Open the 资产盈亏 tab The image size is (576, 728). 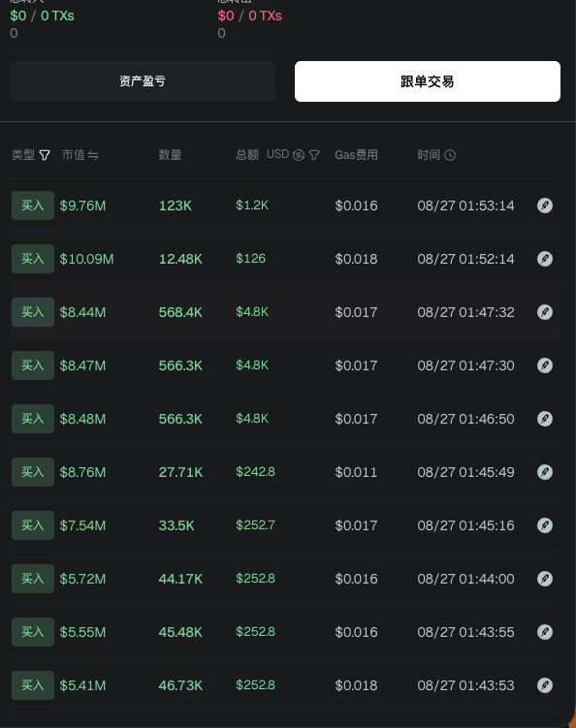point(143,81)
